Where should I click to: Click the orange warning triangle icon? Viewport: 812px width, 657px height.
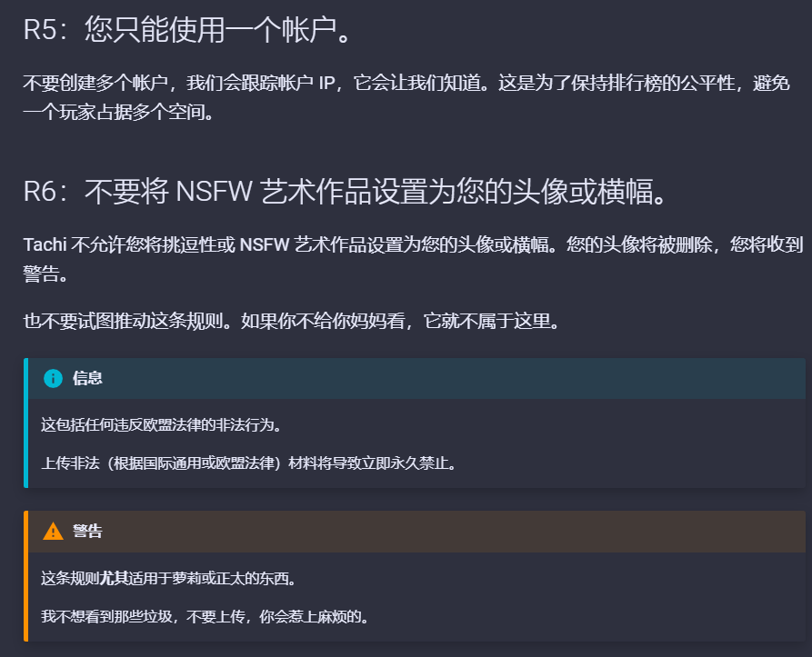pyautogui.click(x=53, y=532)
